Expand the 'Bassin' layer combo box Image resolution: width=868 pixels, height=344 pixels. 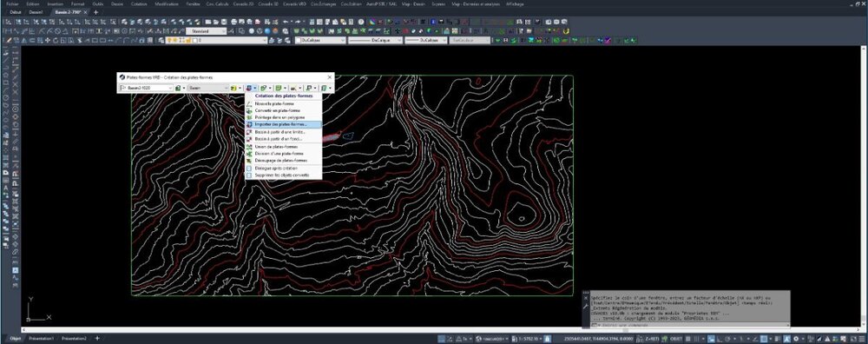(x=208, y=88)
